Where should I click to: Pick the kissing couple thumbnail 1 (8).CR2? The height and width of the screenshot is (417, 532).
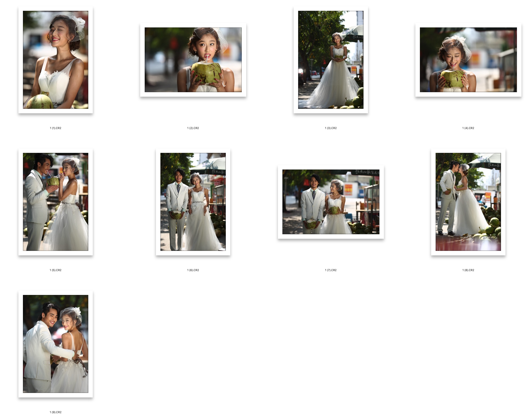point(468,202)
